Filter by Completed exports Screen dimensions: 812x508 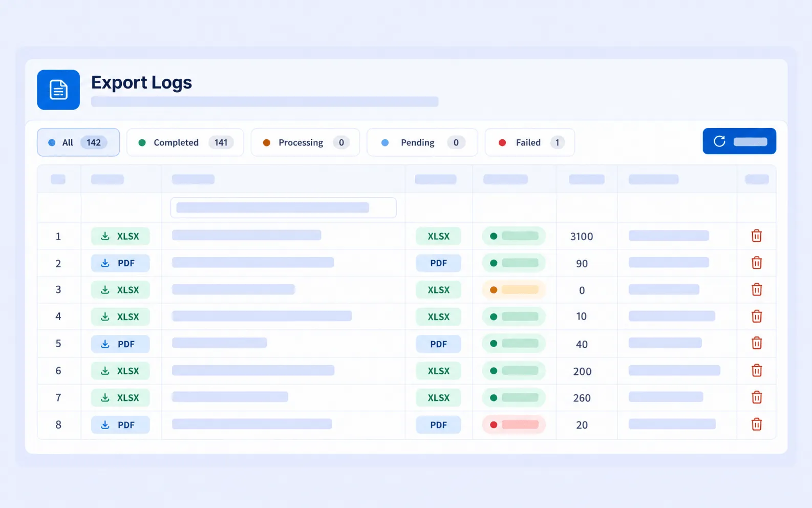tap(185, 142)
